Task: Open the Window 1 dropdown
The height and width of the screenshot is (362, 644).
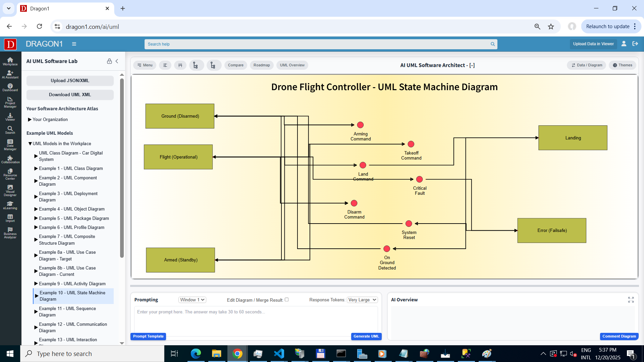Action: click(192, 300)
